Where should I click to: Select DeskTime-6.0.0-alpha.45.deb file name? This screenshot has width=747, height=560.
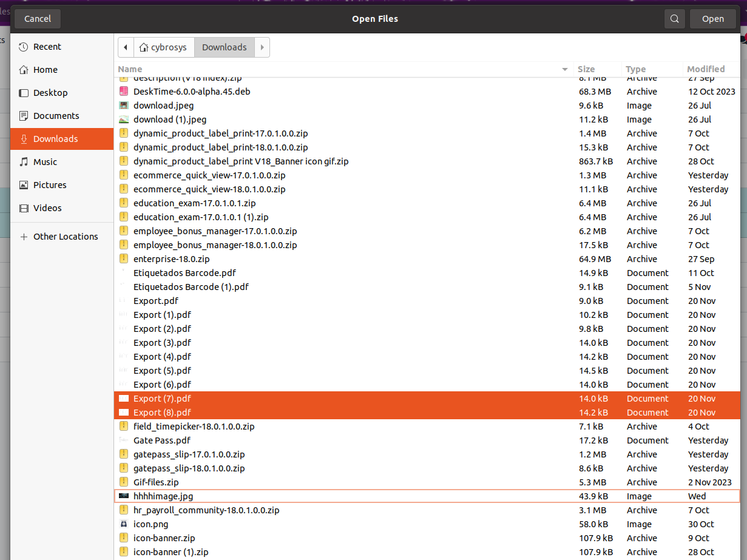192,92
